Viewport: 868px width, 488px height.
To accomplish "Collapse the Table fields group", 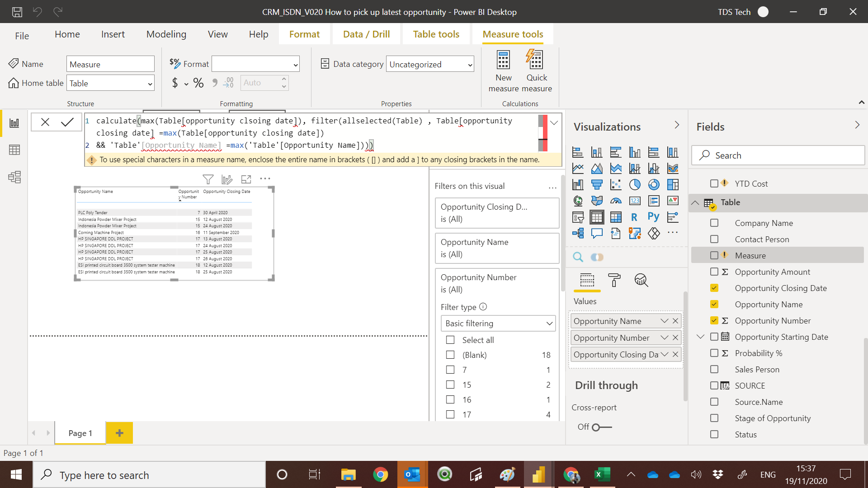I will [x=695, y=202].
